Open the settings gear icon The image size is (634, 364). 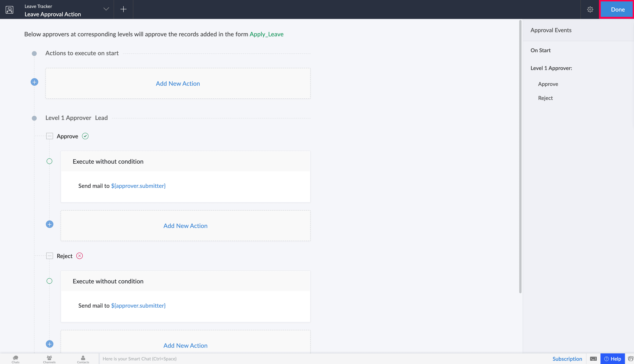590,9
